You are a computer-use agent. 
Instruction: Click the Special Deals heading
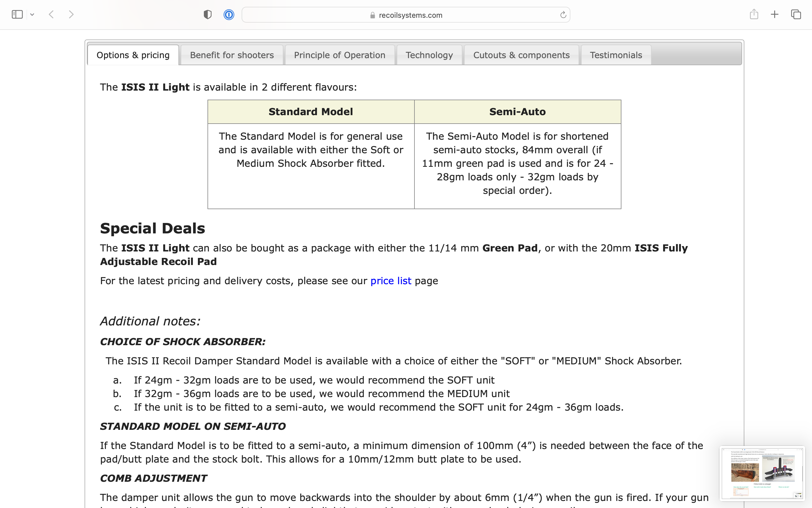pyautogui.click(x=153, y=229)
